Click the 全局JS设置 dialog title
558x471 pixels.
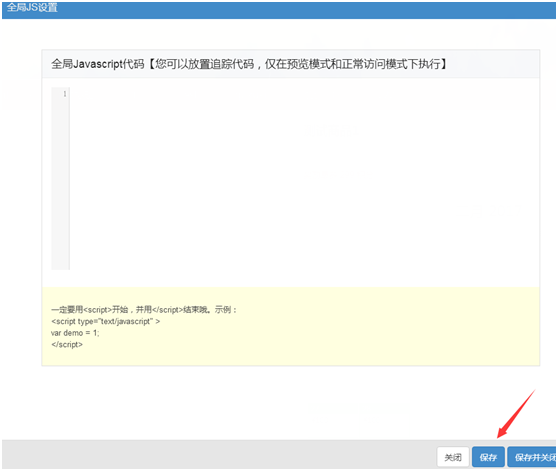point(32,7)
